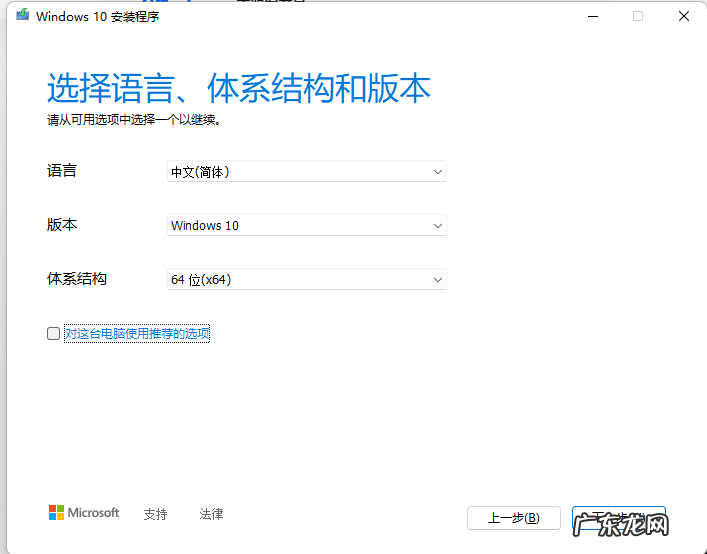Click the 语言 field label

62,171
